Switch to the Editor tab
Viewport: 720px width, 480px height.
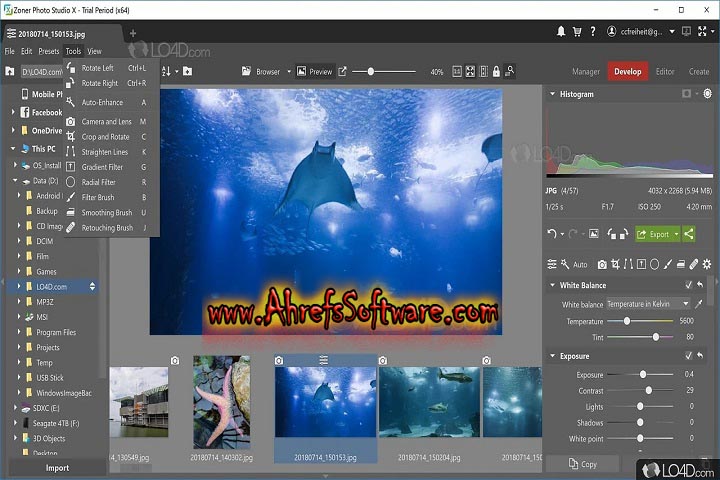pos(665,72)
